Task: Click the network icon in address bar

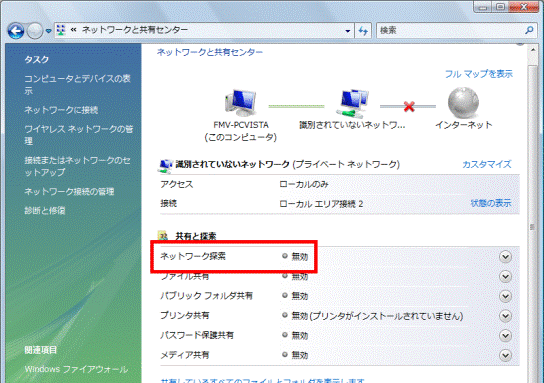Action: [x=61, y=30]
